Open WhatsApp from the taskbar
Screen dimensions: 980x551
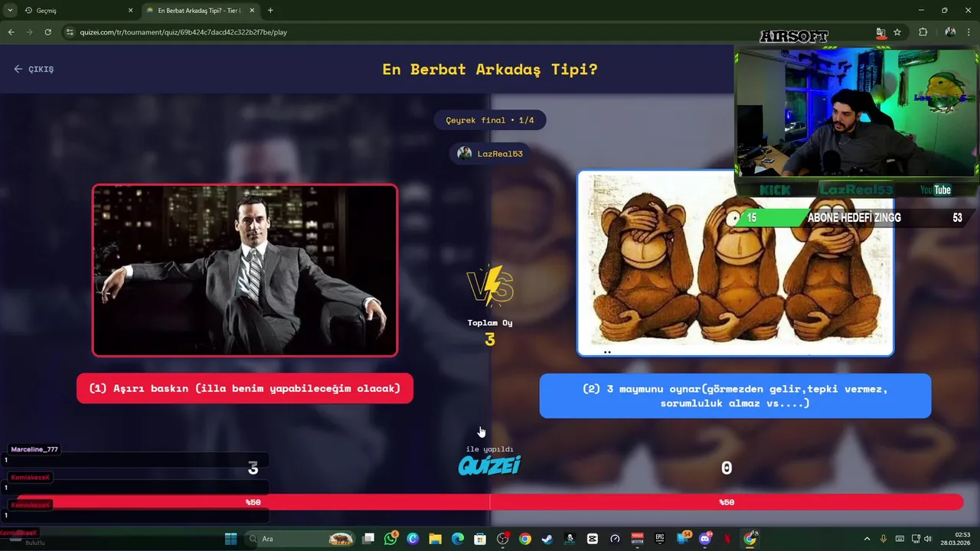tap(390, 539)
